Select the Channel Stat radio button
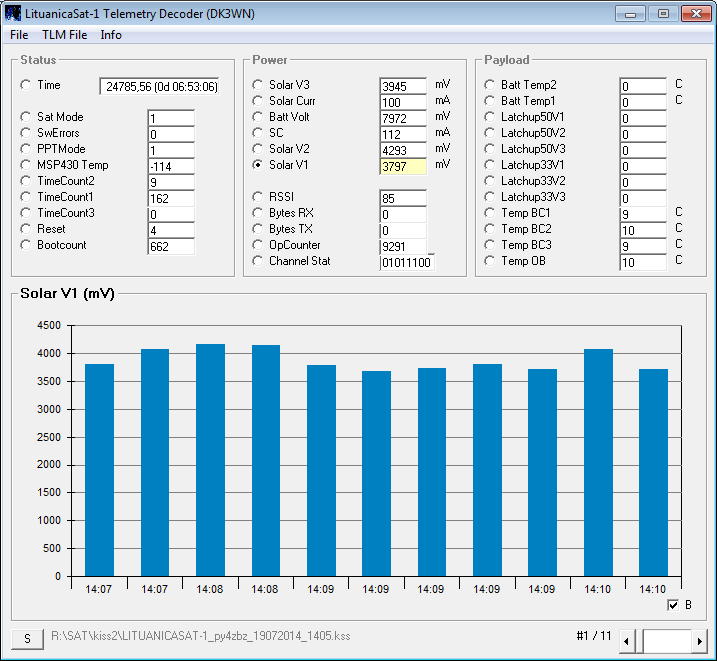Viewport: 717px width, 661px height. [x=258, y=261]
